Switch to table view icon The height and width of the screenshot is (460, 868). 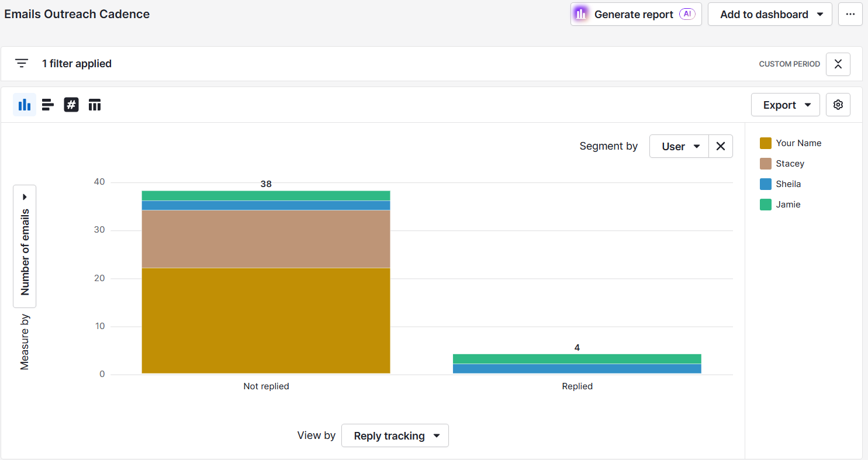click(95, 105)
